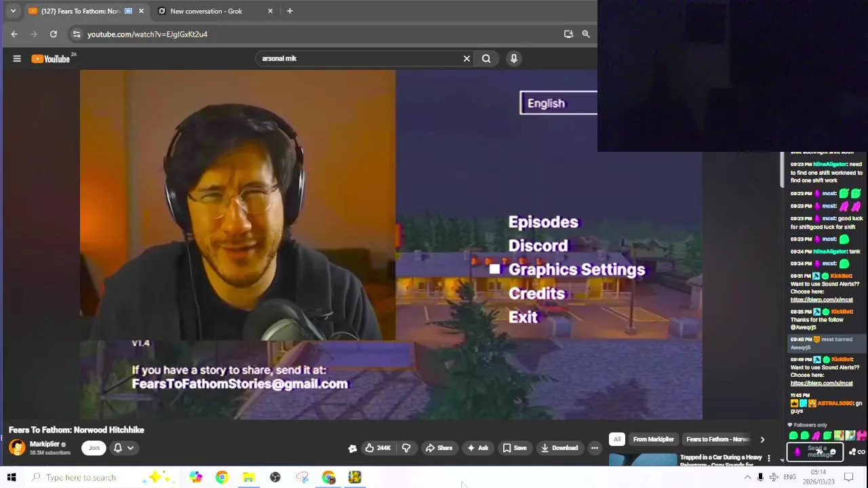Reload the YouTube page
Viewport: 868px width, 488px height.
pyautogui.click(x=54, y=34)
